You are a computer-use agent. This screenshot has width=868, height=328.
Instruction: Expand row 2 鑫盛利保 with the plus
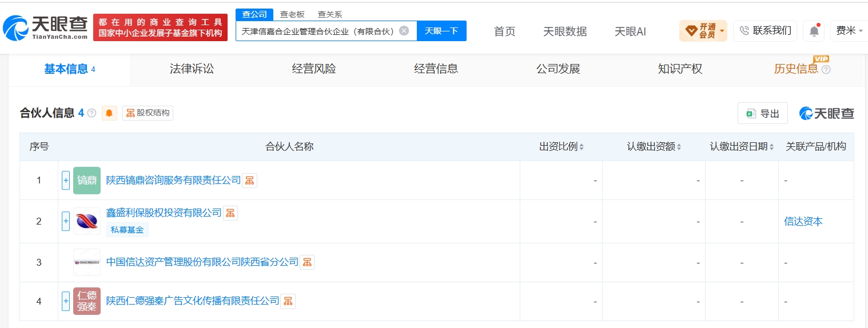pos(66,221)
